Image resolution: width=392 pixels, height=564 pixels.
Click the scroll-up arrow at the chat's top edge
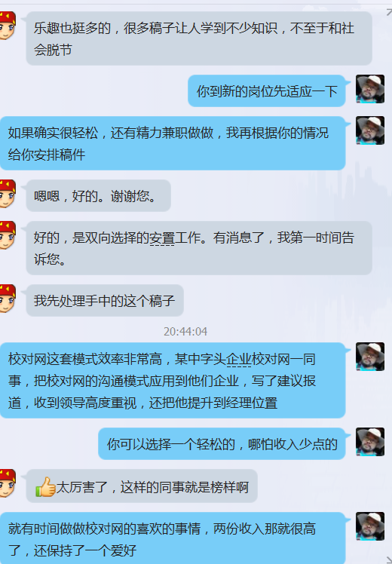point(389,13)
